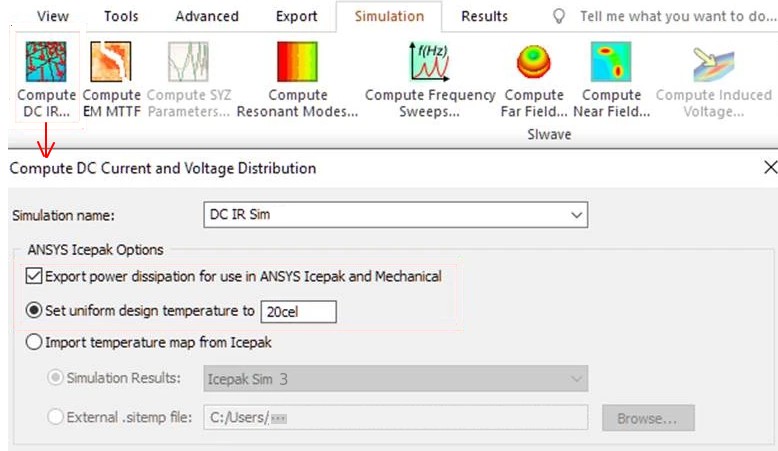Launch Compute Resonant Modes
Screen dimensions: 778x451
pyautogui.click(x=297, y=64)
